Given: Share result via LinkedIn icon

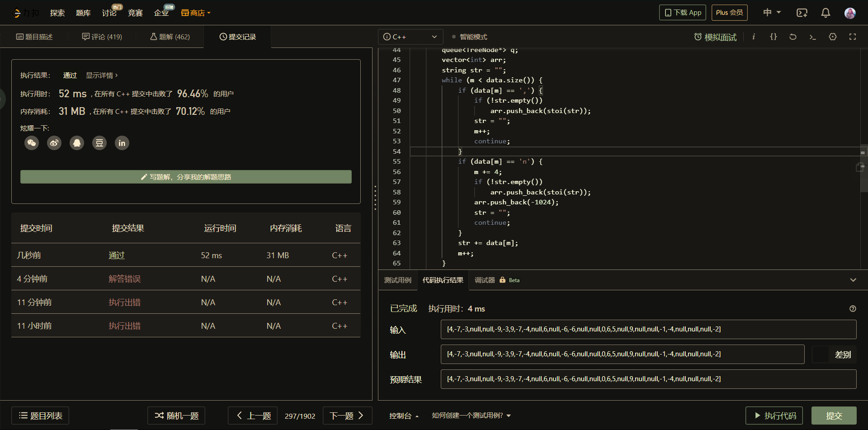Looking at the screenshot, I should pyautogui.click(x=122, y=143).
